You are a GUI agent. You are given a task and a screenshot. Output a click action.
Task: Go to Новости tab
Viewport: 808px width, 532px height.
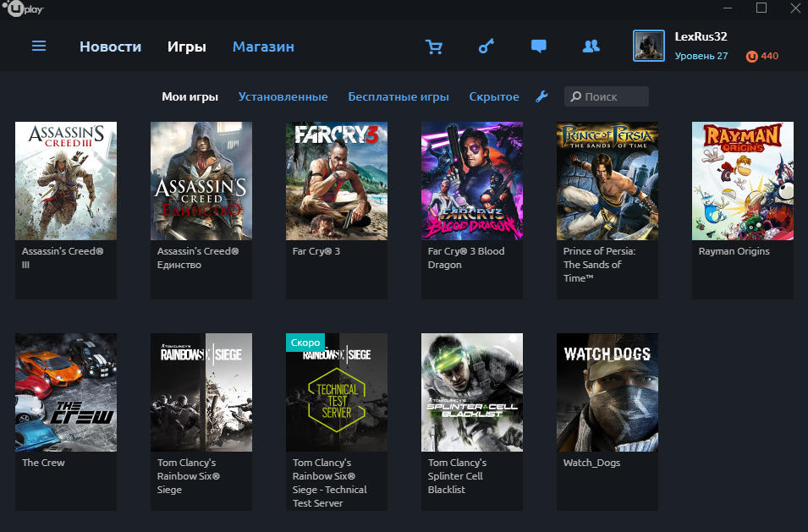(110, 47)
